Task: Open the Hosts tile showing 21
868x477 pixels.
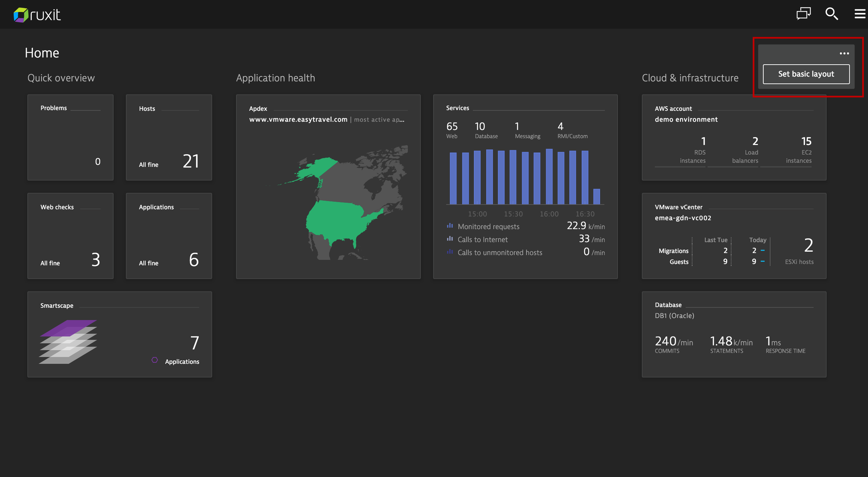Action: click(x=169, y=137)
